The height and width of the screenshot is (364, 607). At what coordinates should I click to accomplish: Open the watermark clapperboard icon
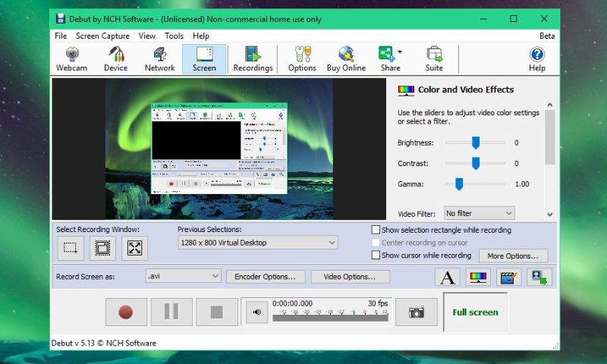pyautogui.click(x=508, y=277)
